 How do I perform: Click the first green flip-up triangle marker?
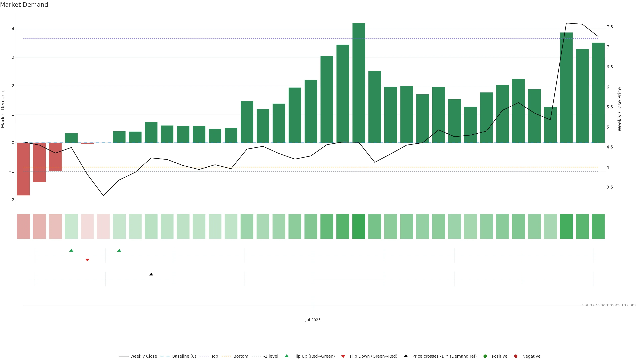tap(71, 251)
